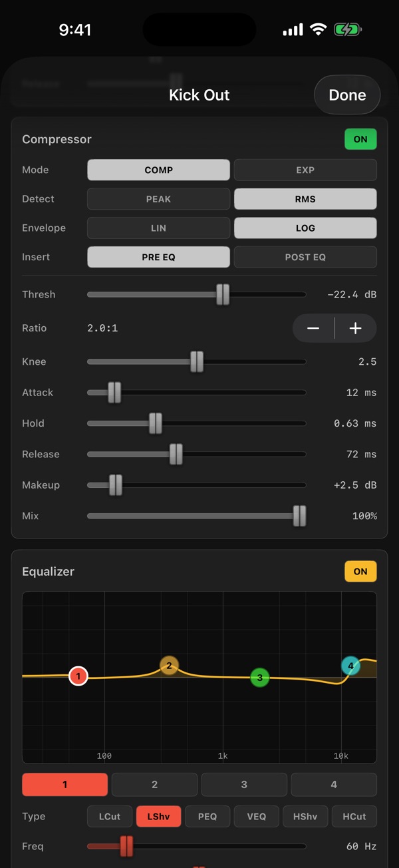Toggle the Compressor ON switch
This screenshot has width=399, height=868.
[360, 139]
